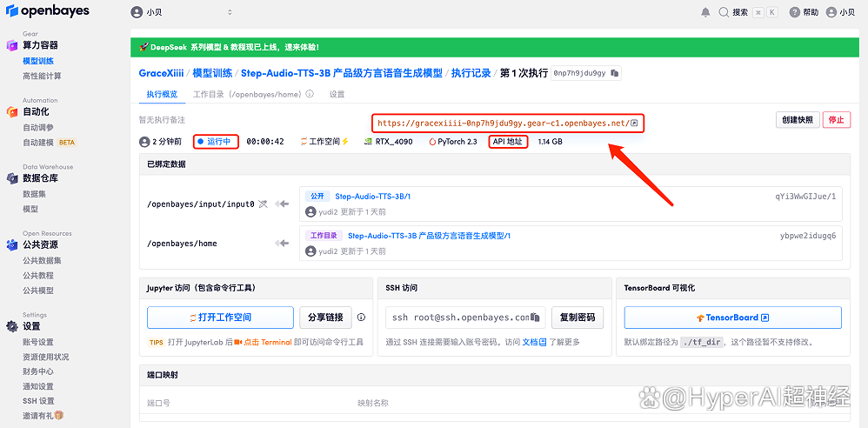
Task: Click the unbind icon next to /openbayes/input/input0
Action: coord(263,204)
